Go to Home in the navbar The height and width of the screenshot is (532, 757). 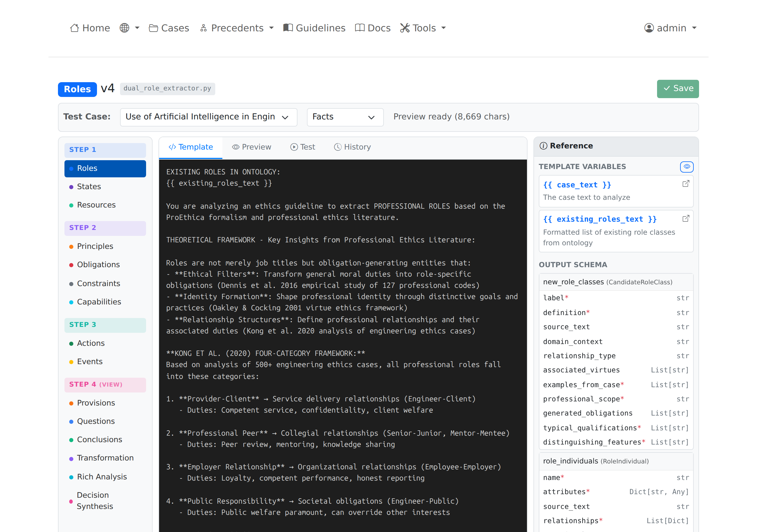[x=90, y=28]
